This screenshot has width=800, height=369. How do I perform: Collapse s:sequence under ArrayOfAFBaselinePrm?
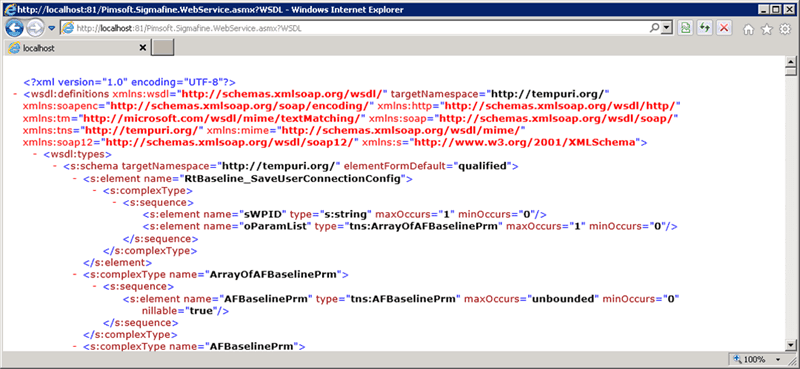(95, 286)
